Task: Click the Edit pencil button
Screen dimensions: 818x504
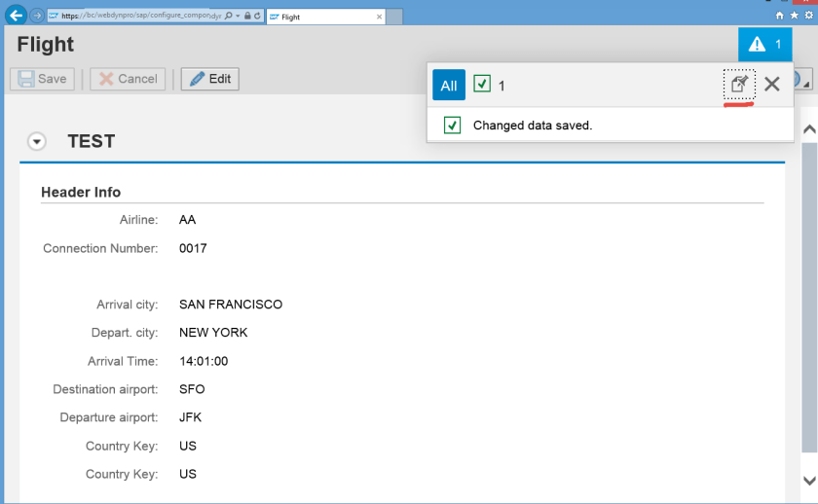Action: click(209, 79)
